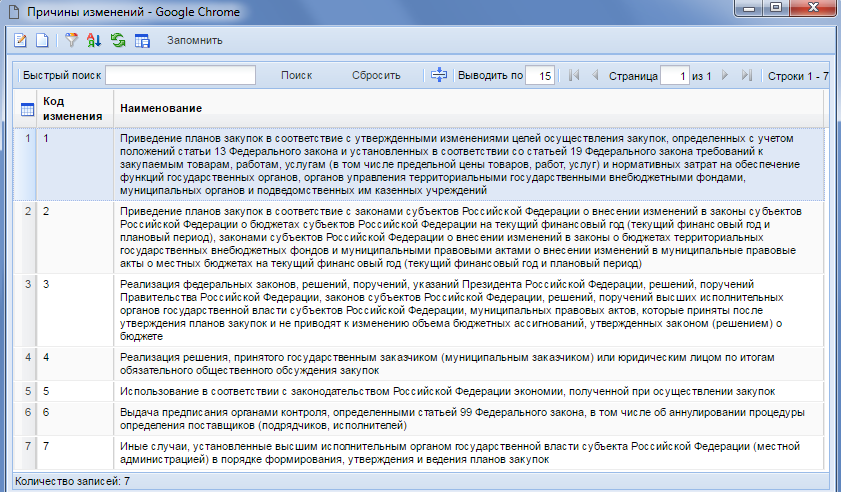Screen dimensions: 841x492
Task: Click the edit record icon in toolbar
Action: pos(18,41)
